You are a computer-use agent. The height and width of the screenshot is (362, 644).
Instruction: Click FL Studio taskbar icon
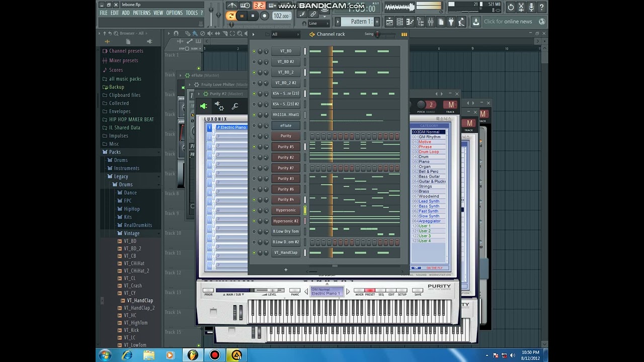pos(193,355)
